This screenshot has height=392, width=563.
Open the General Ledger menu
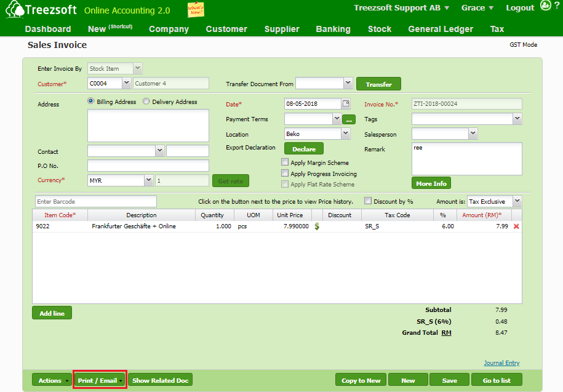[441, 29]
